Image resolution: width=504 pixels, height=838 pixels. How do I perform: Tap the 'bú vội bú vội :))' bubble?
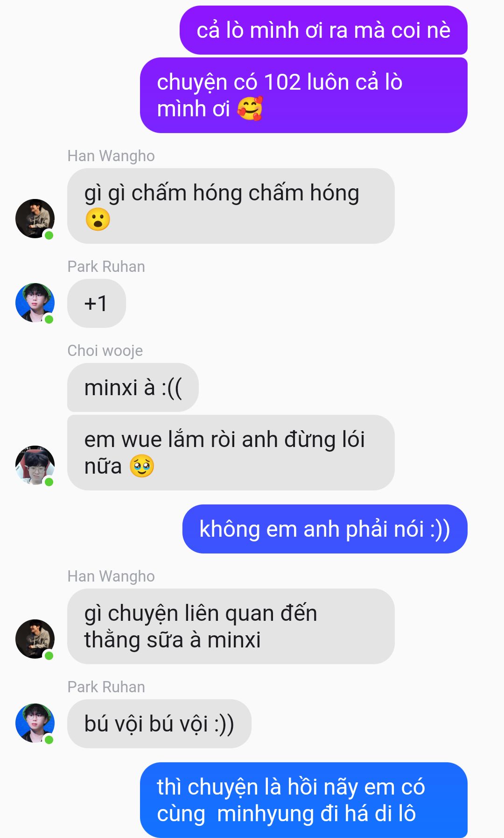coord(159,724)
